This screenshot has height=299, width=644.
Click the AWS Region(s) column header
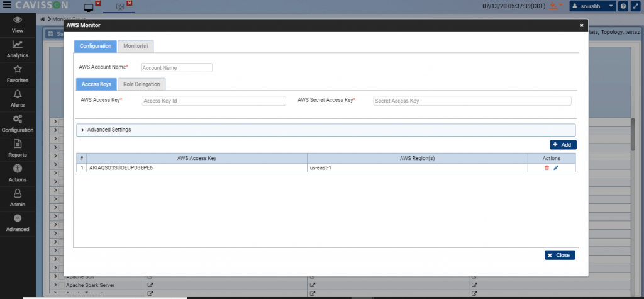click(x=418, y=159)
